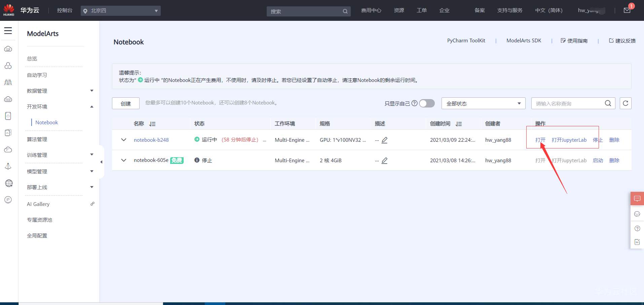Click the name query search icon
The height and width of the screenshot is (305, 644).
pos(608,103)
